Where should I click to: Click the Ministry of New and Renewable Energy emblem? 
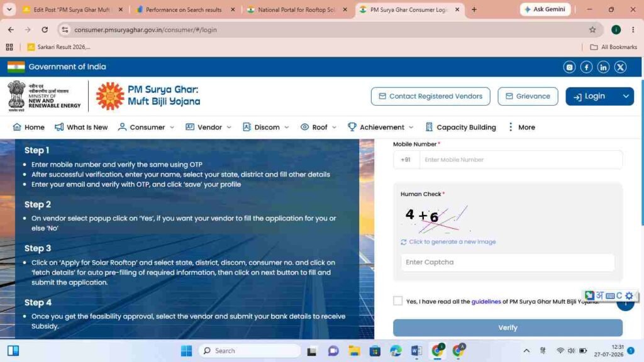click(x=16, y=96)
